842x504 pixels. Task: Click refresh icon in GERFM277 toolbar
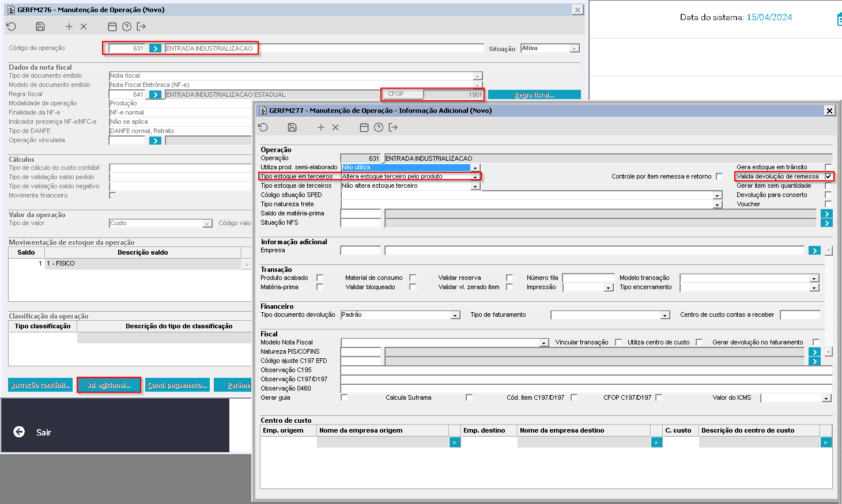pos(263,127)
